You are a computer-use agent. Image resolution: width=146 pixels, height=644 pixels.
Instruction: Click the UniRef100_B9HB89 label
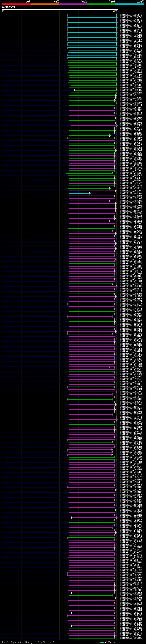pyautogui.click(x=131, y=151)
